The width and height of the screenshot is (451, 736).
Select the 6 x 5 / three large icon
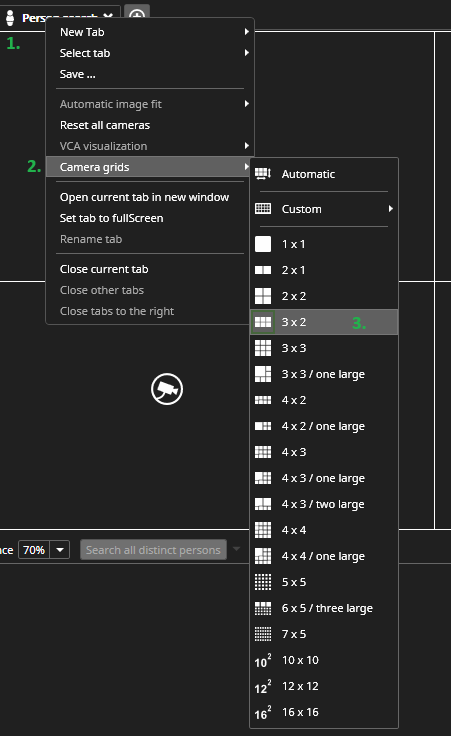coord(263,608)
